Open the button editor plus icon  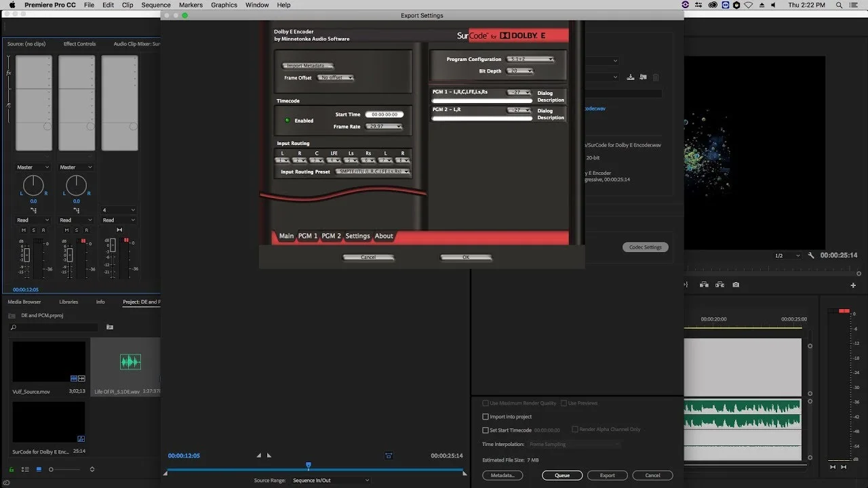click(x=852, y=285)
